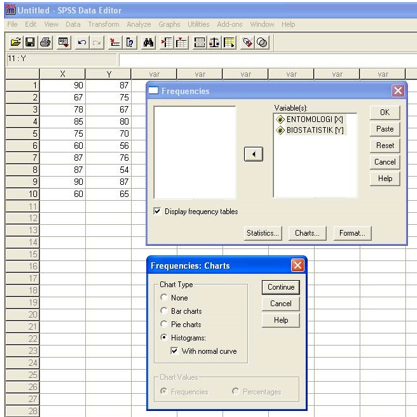Open the View menu
417x417 pixels.
51,24
